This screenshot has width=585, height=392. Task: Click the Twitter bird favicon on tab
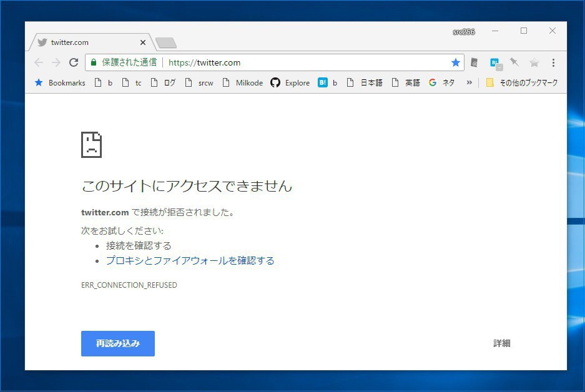pos(42,42)
